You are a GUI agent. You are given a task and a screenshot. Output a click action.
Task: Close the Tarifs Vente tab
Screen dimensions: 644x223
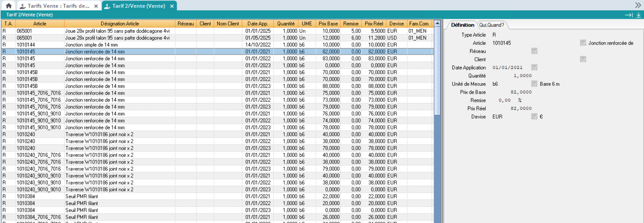(x=96, y=6)
